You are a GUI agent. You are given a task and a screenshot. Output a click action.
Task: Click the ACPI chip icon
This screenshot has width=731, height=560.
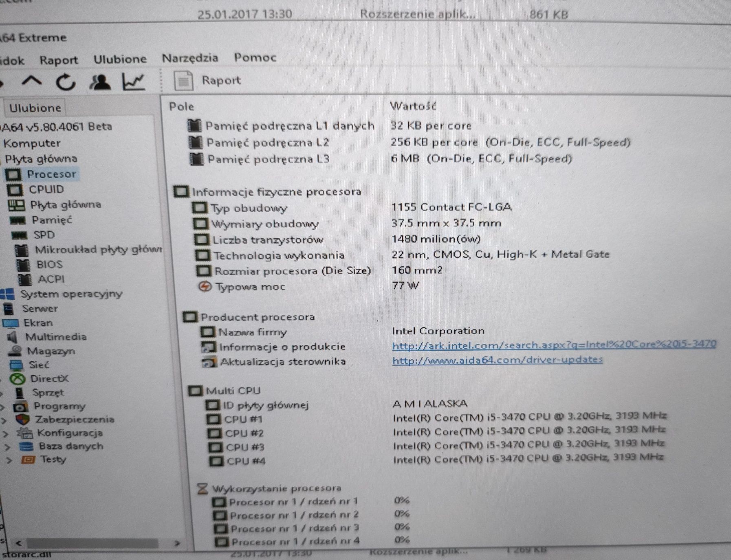pos(25,279)
